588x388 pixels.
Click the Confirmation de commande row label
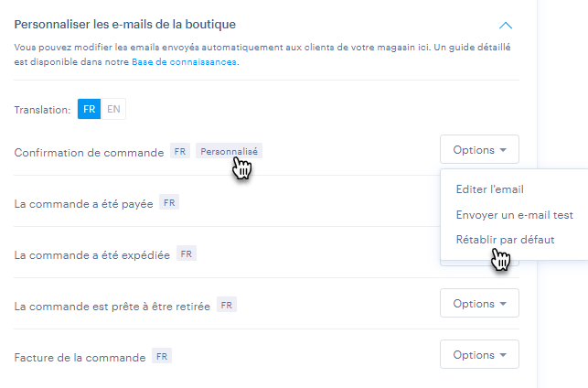coord(90,153)
